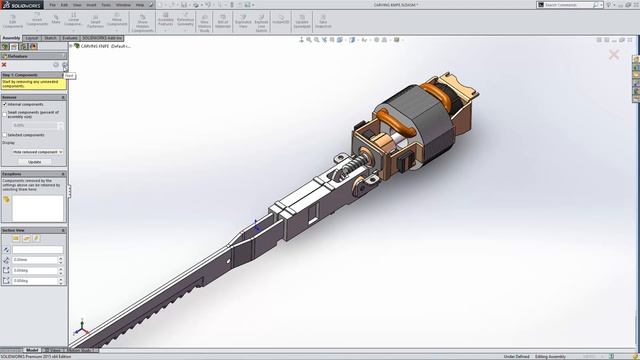Image resolution: width=640 pixels, height=360 pixels.
Task: Click first section rotation angle field
Action: pyautogui.click(x=35, y=270)
